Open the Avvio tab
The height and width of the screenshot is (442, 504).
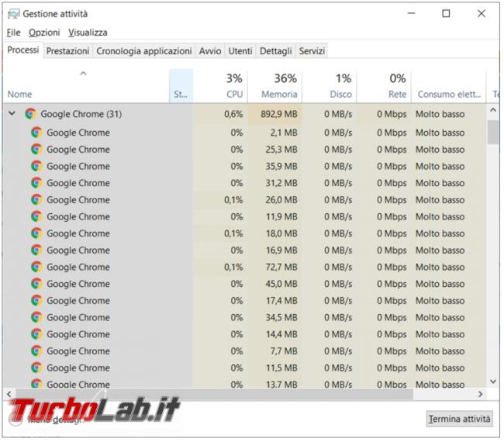tap(210, 50)
